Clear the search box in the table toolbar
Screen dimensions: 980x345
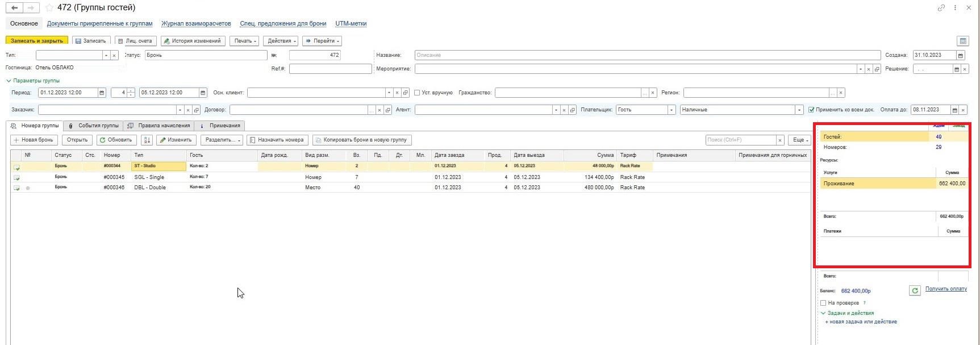point(780,140)
